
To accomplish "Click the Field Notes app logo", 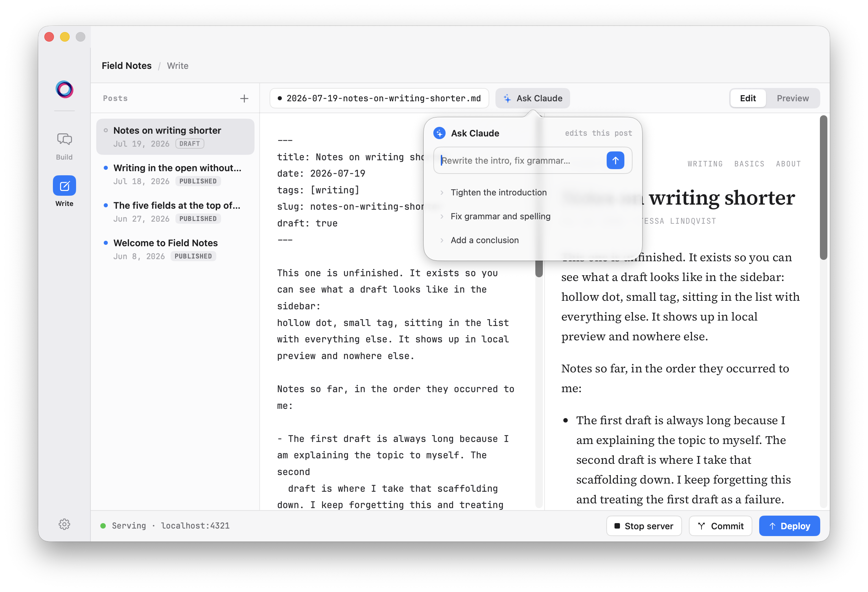I will pos(64,89).
